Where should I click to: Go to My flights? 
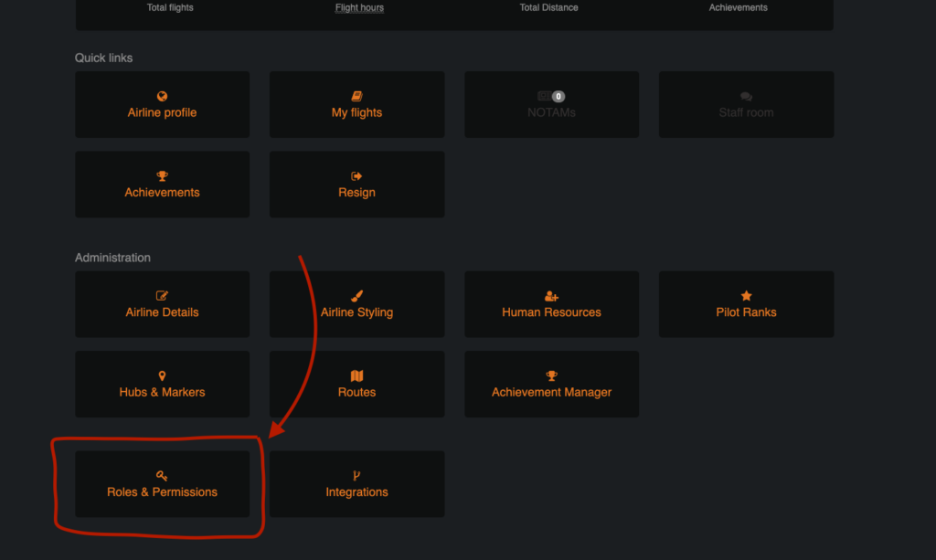click(357, 104)
